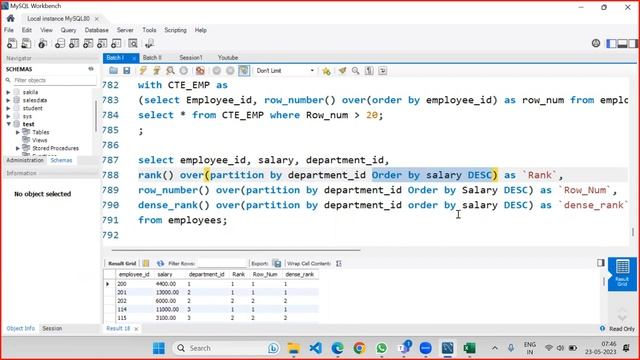Toggle Wrap Cell Content icon
This screenshot has height=360, width=640.
pyautogui.click(x=339, y=263)
